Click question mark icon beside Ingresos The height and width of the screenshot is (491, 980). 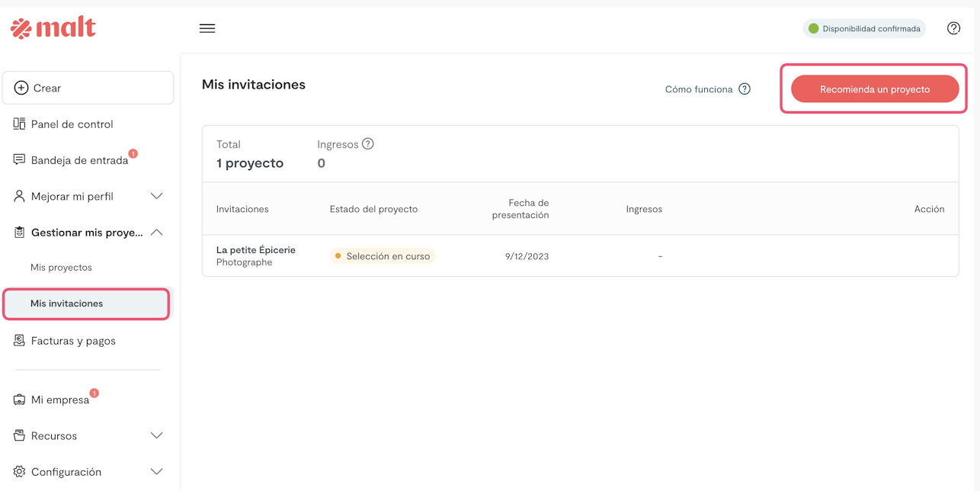coord(368,144)
